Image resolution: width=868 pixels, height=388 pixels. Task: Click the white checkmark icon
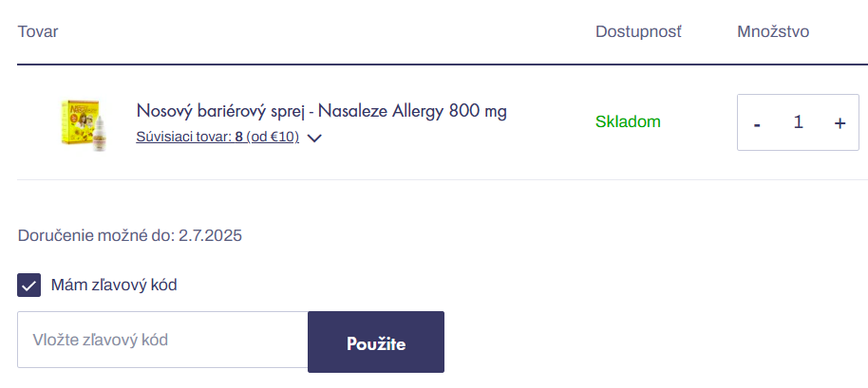[x=29, y=286]
